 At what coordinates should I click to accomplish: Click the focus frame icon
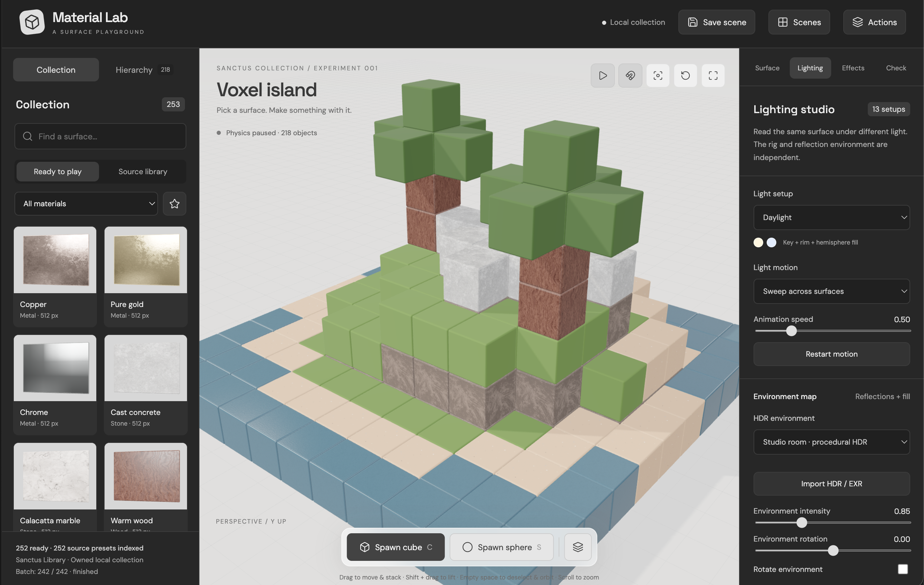click(658, 75)
